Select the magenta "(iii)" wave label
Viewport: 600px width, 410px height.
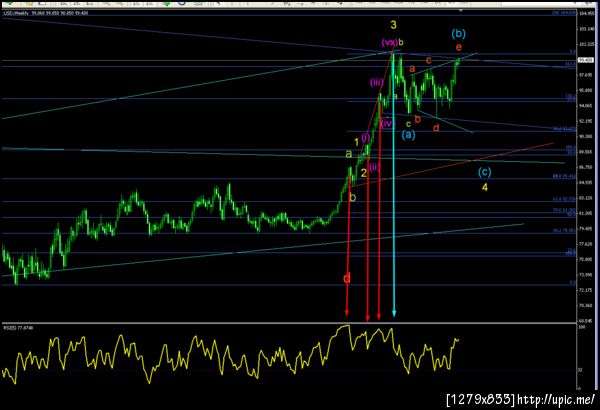tap(377, 82)
